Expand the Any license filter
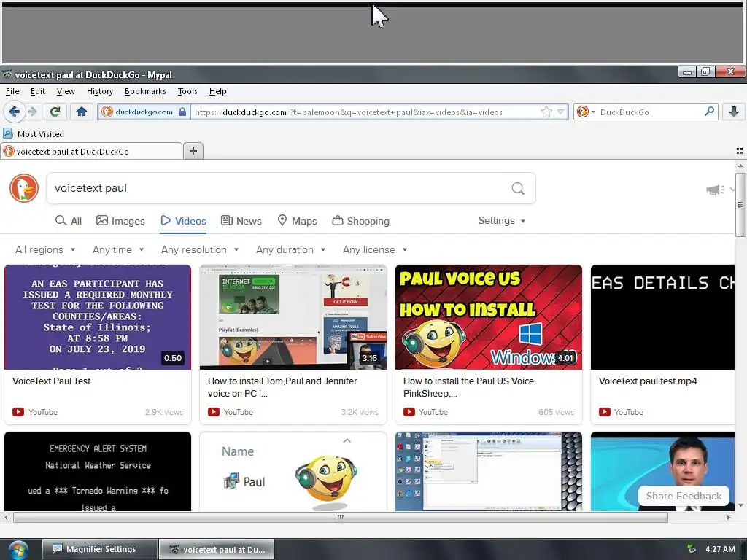Screen dimensions: 747x560 tap(375, 249)
